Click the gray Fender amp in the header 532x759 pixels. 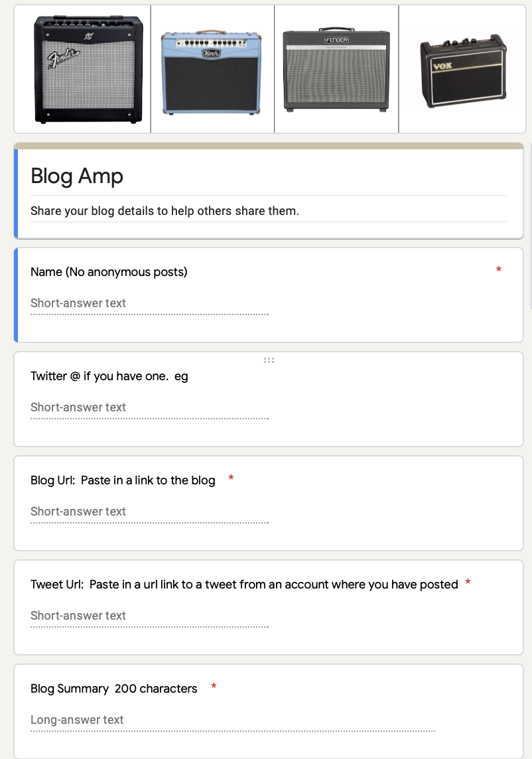[336, 69]
